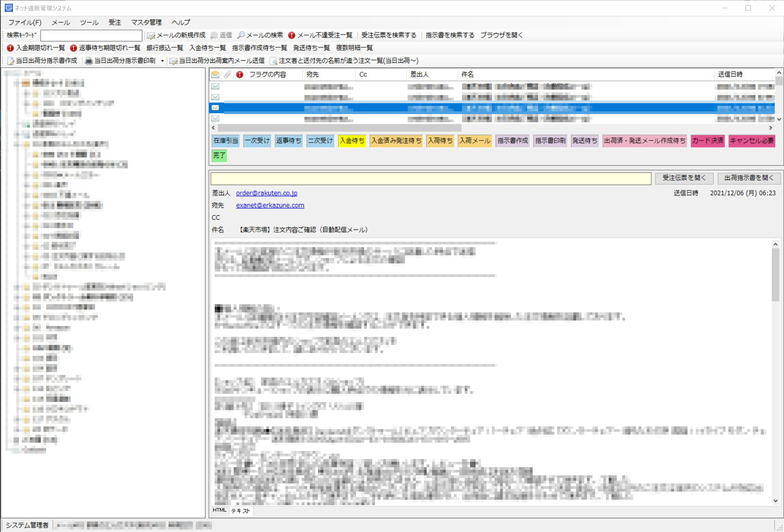
Task: Sort by the red flag column header
Action: pyautogui.click(x=240, y=74)
